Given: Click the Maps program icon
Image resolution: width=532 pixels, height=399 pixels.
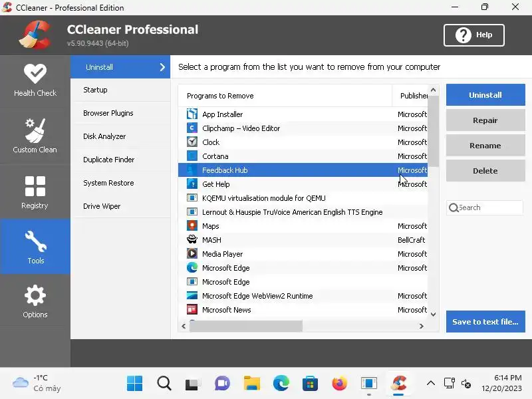Looking at the screenshot, I should coord(192,225).
